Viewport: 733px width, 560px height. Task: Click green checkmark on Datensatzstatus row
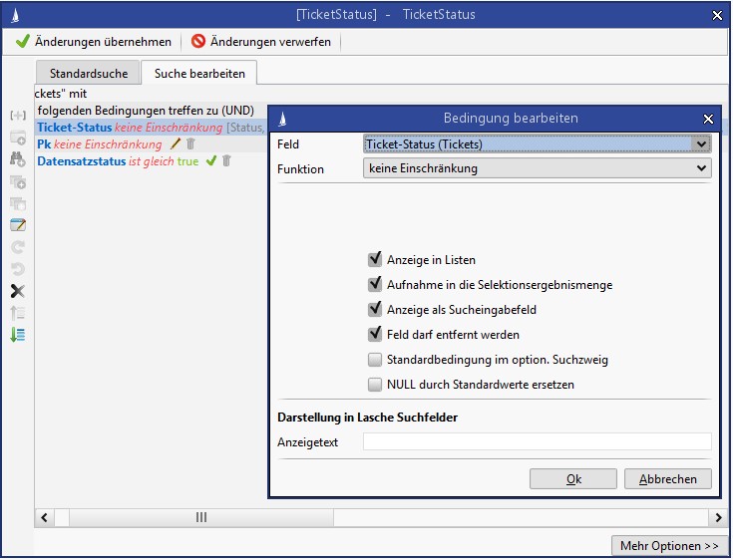210,161
